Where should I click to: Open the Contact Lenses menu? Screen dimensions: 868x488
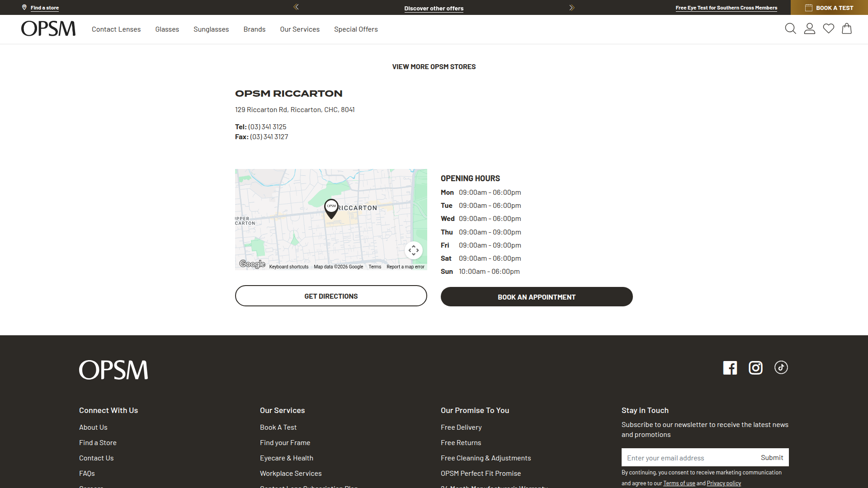(116, 29)
